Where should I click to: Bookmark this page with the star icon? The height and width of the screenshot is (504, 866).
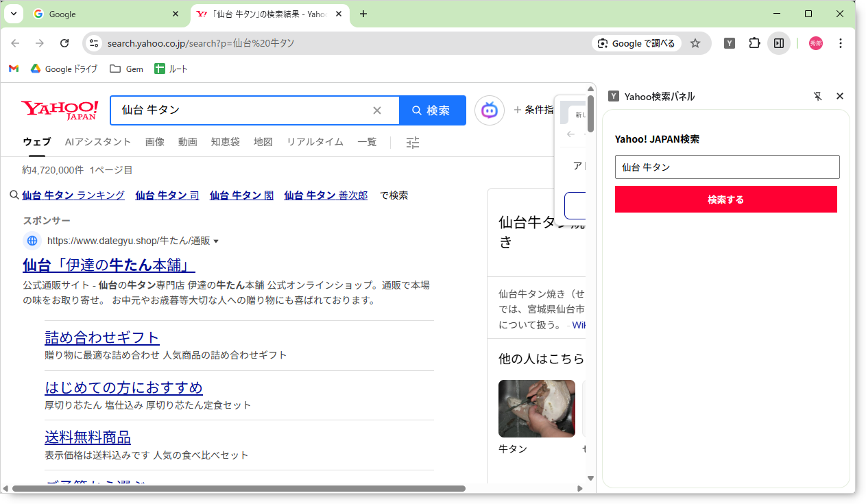tap(695, 43)
